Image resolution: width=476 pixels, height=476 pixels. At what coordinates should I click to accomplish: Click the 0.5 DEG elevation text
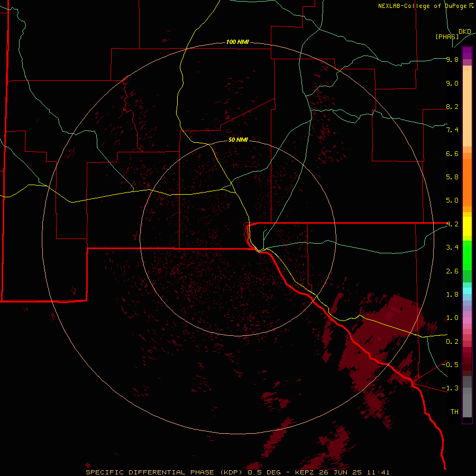(x=266, y=472)
